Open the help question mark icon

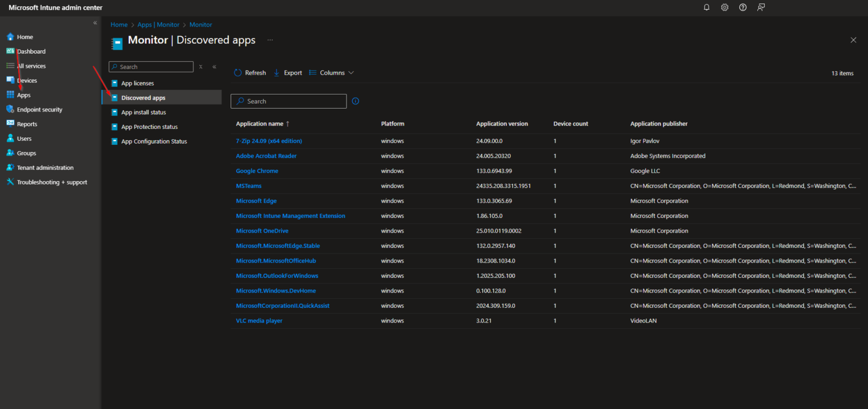point(743,7)
